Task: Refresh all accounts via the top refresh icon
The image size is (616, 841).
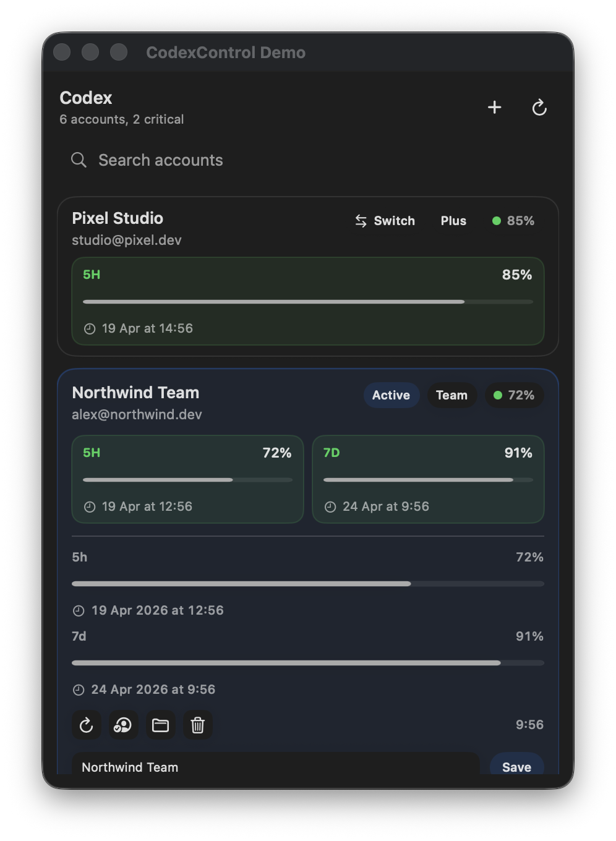Action: (x=539, y=107)
